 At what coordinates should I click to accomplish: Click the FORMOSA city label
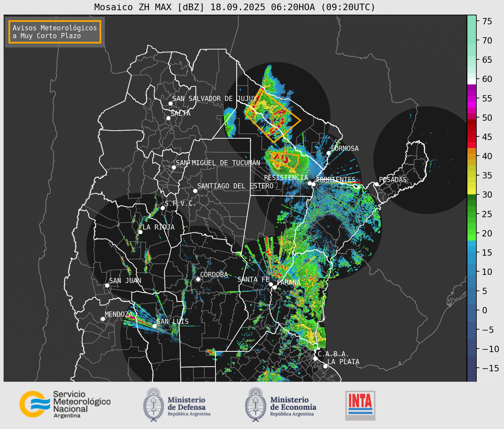(x=345, y=148)
